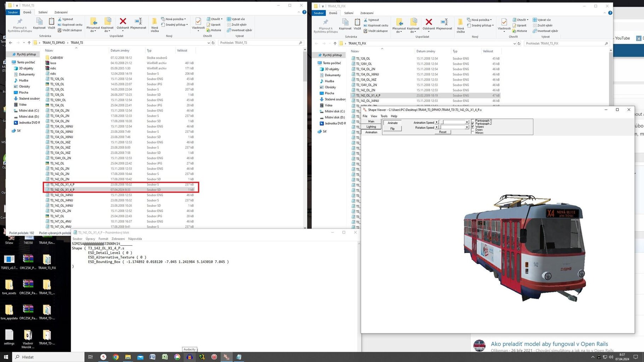Click Vložit clipboard icon in left Explorer ribbon
This screenshot has width=644, height=362.
click(x=52, y=22)
